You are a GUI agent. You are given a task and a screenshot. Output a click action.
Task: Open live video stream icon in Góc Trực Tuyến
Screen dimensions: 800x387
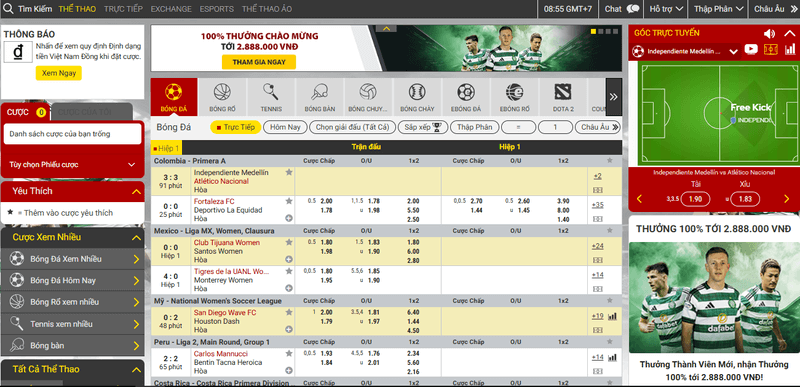(751, 50)
